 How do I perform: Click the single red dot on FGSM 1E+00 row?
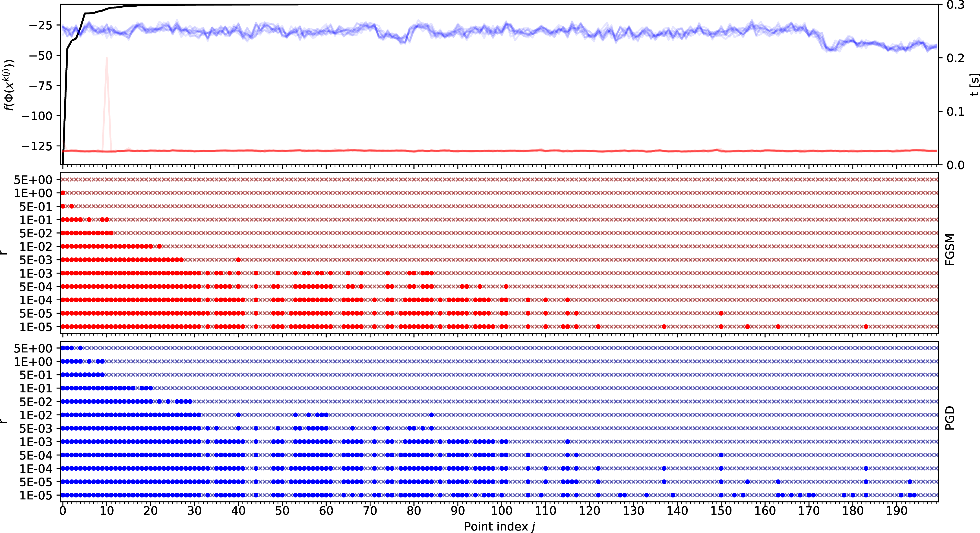63,193
